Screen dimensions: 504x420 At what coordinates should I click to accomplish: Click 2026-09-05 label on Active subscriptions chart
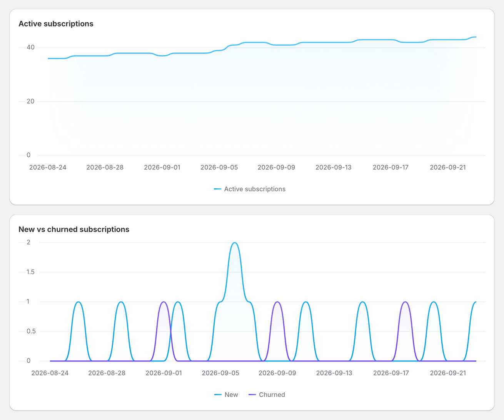(x=219, y=167)
